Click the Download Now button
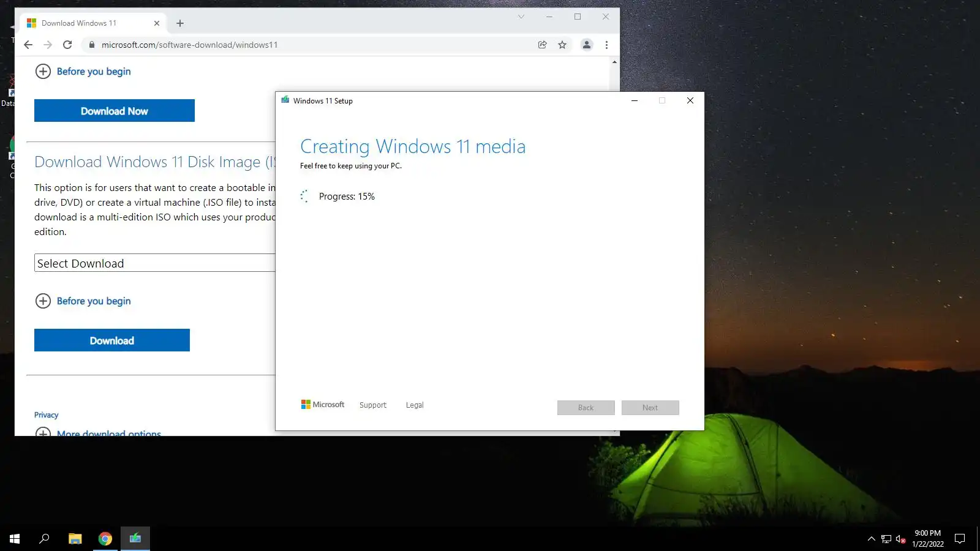 tap(115, 111)
